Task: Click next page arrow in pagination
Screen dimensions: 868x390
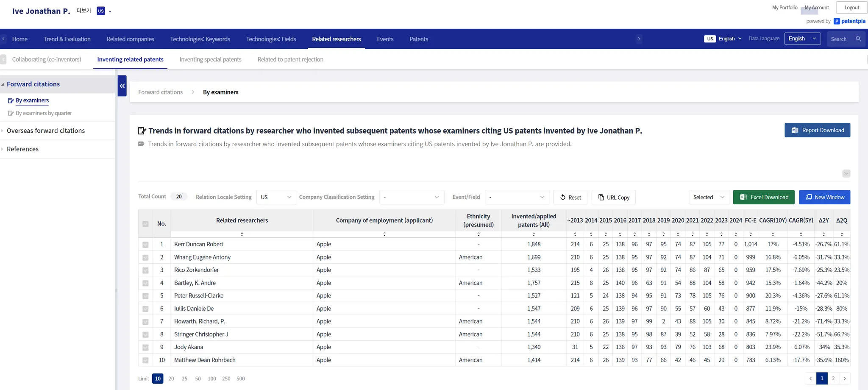Action: pos(845,379)
